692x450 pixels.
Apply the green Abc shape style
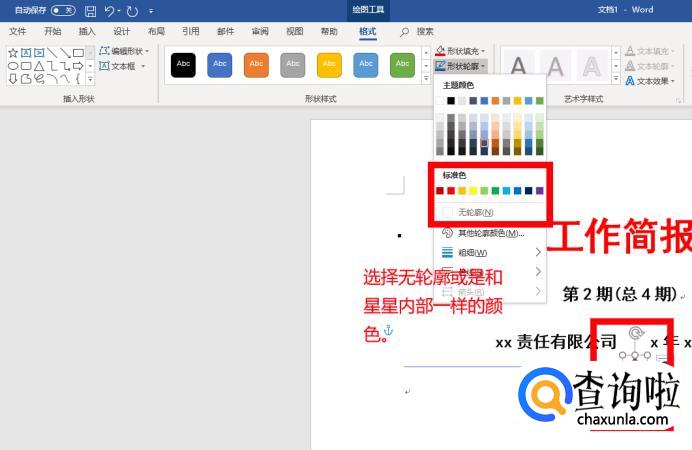pyautogui.click(x=402, y=64)
